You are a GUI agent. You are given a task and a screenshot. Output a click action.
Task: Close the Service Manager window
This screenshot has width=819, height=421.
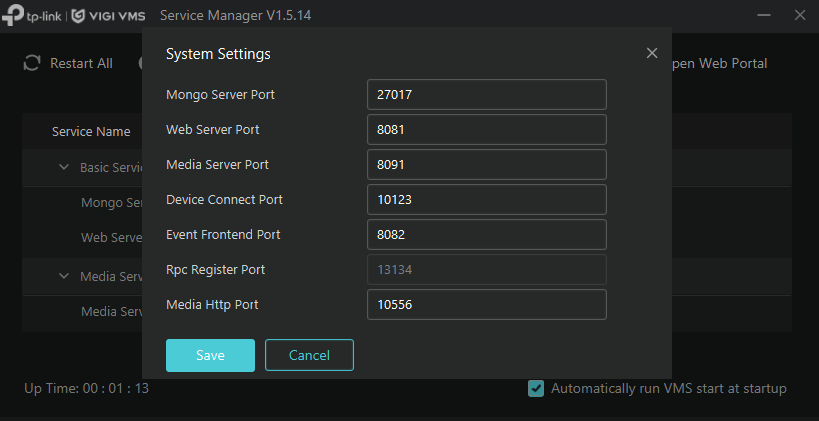[798, 15]
